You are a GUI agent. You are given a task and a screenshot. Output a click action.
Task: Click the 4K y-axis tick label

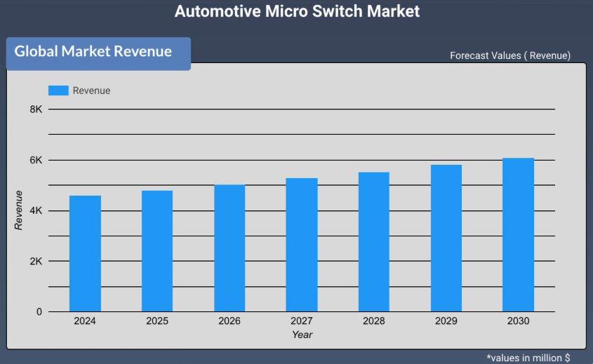coord(36,210)
